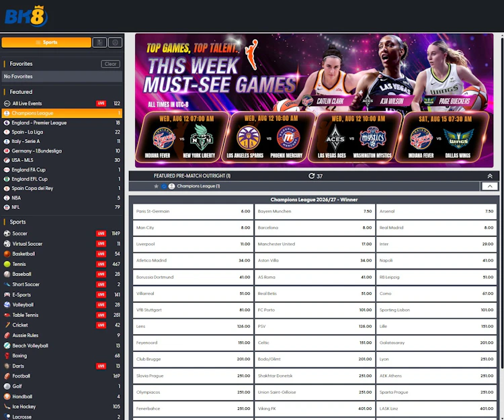Select Man City odds 8.00
The height and width of the screenshot is (420, 504).
[x=193, y=228]
